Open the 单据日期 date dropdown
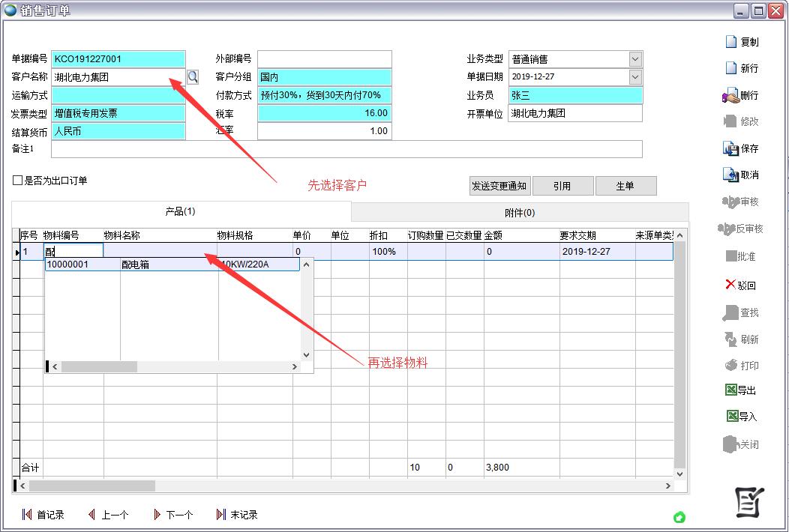This screenshot has width=789, height=532. coord(635,76)
